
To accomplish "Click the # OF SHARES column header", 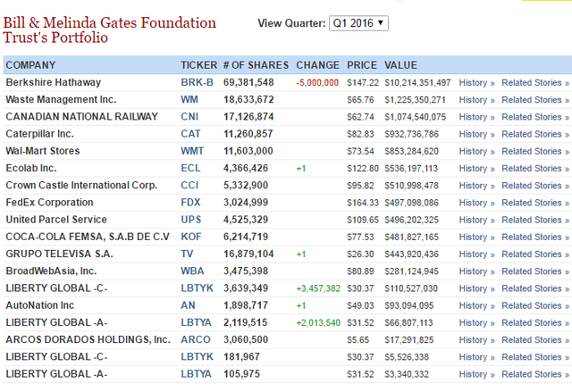I will coord(256,65).
